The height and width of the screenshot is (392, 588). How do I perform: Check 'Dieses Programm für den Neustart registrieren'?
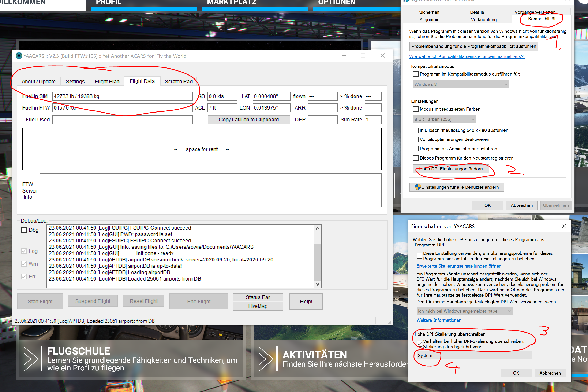coord(416,158)
